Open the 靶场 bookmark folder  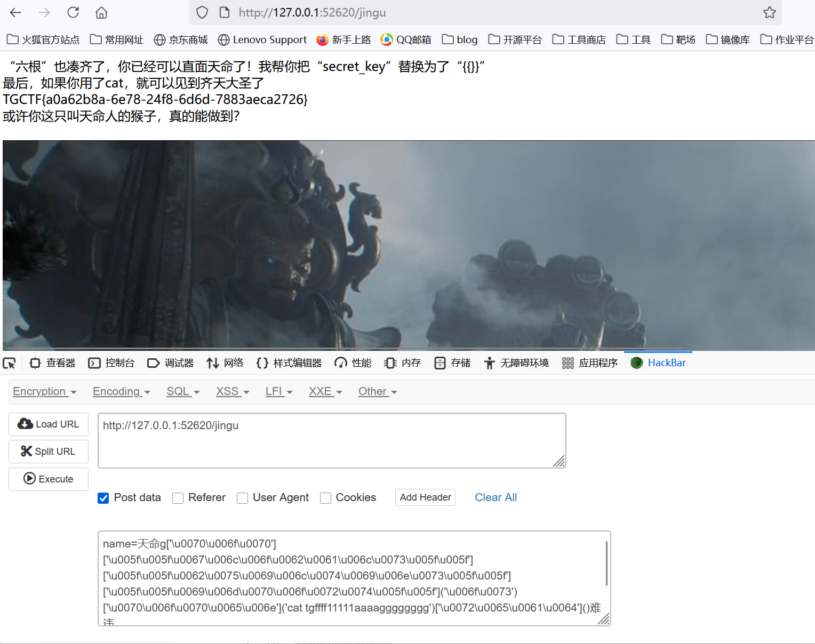click(x=678, y=39)
